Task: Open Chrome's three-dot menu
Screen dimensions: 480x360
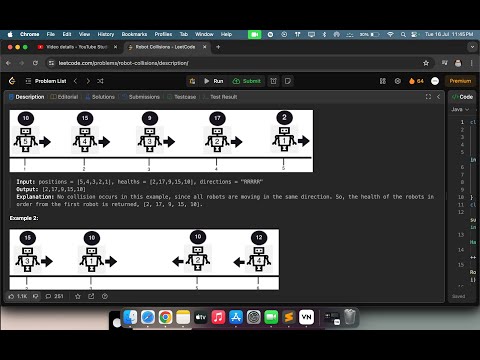Action: point(471,63)
